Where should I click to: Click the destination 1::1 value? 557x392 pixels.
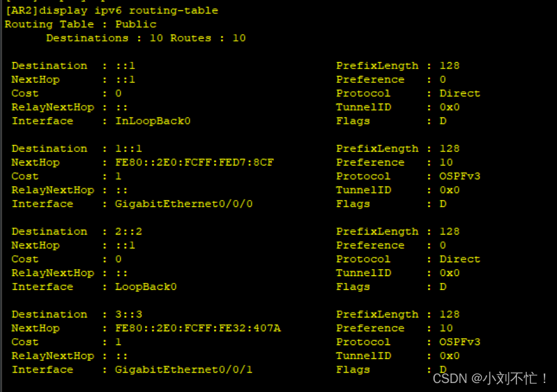click(x=128, y=149)
